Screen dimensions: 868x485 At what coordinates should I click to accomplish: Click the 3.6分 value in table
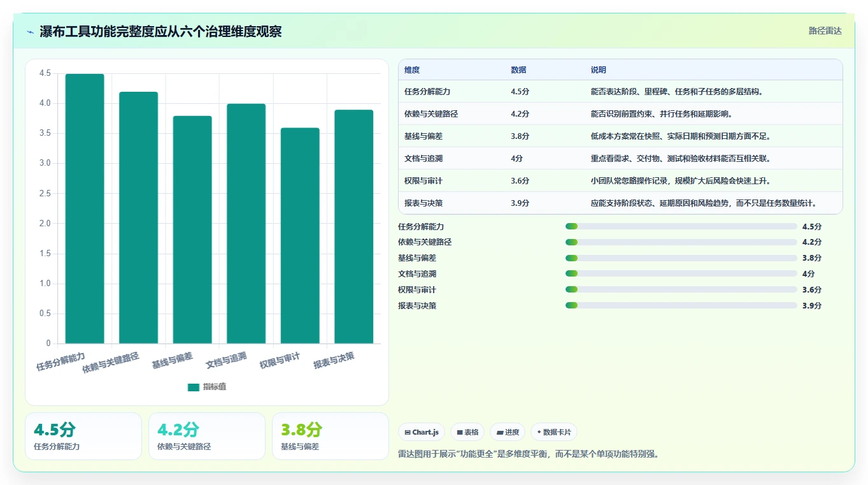coord(520,181)
